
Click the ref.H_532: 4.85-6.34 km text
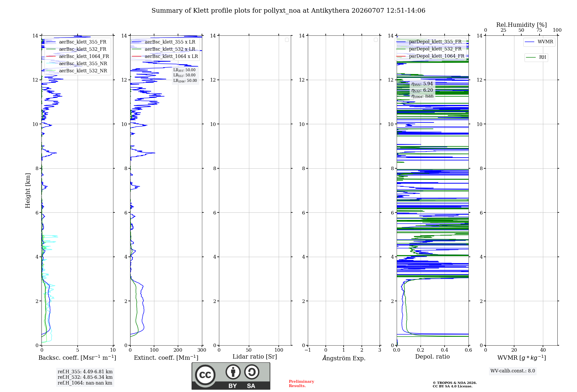click(x=85, y=377)
